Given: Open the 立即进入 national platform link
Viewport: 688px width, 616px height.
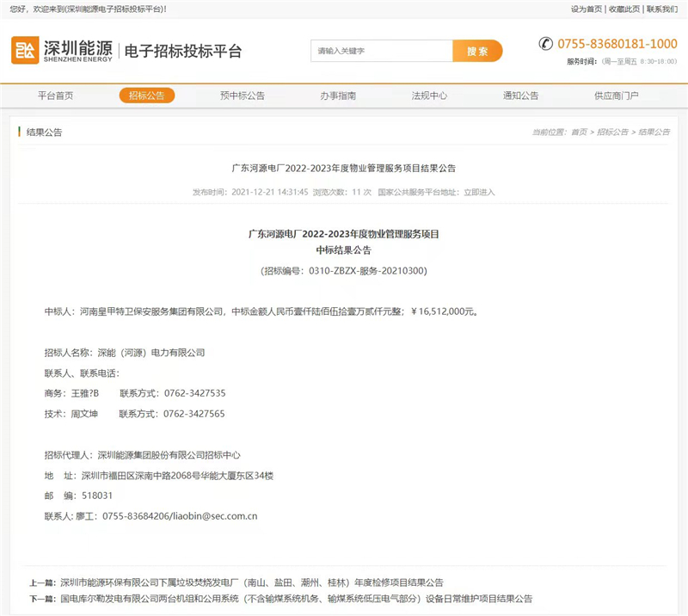Looking at the screenshot, I should [x=479, y=193].
